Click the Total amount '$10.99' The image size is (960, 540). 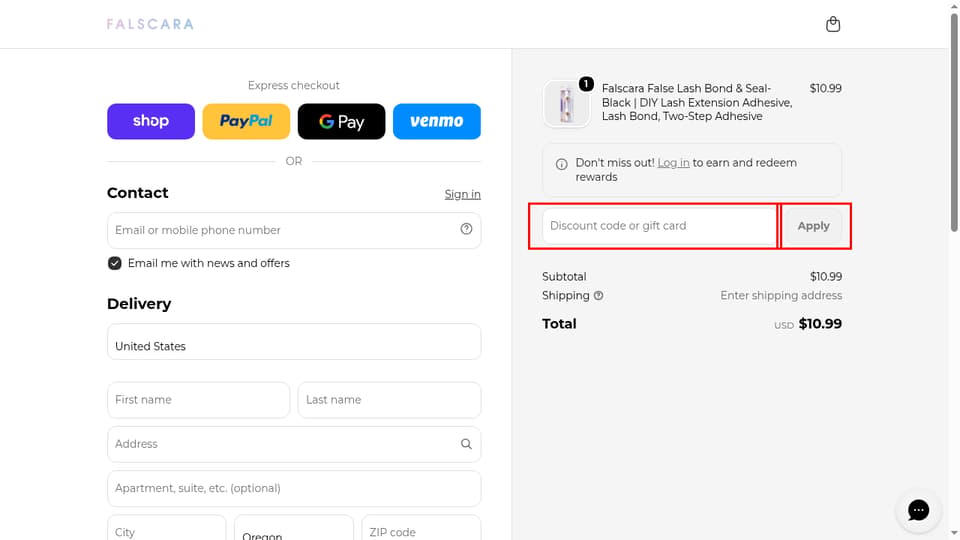pyautogui.click(x=820, y=324)
